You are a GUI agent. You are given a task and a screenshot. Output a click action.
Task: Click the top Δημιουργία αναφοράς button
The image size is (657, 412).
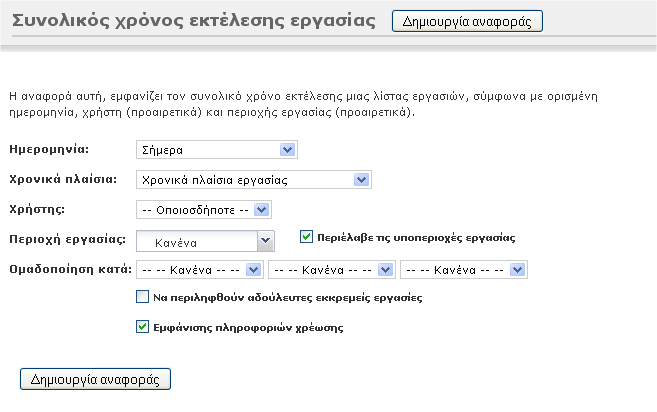pos(468,21)
